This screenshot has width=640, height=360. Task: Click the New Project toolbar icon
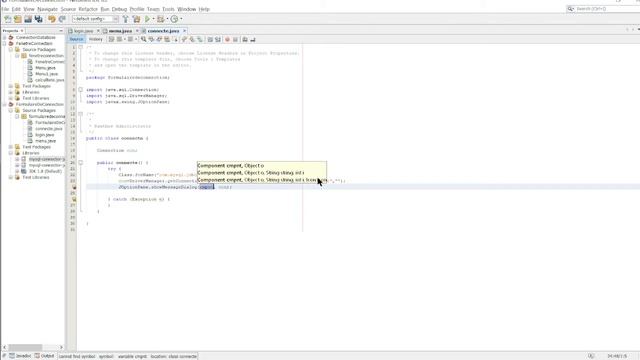[x=18, y=19]
